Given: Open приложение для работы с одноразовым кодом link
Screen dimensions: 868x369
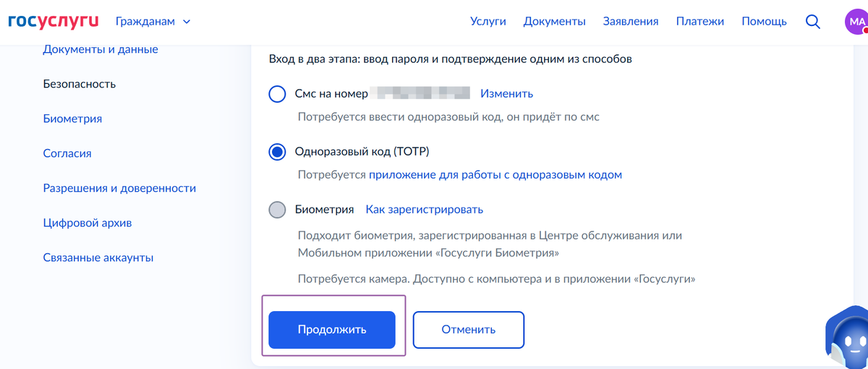Looking at the screenshot, I should point(495,175).
